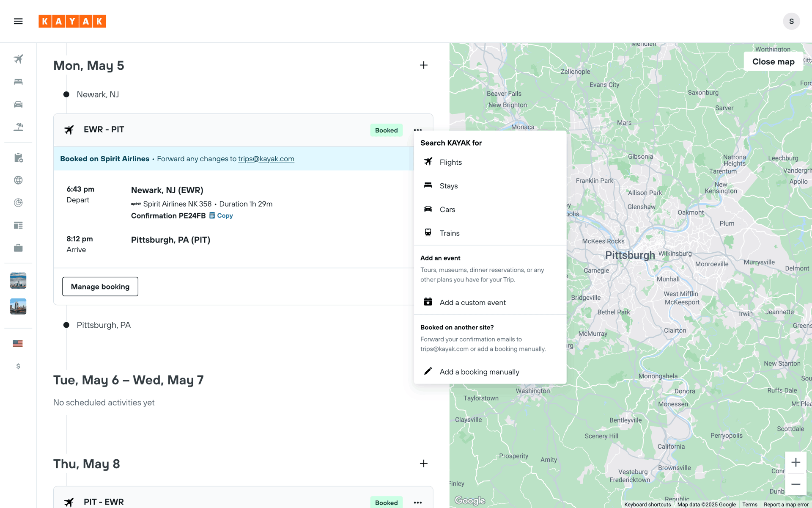This screenshot has height=508, width=812.
Task: Change country via the US flag icon
Action: pos(18,343)
